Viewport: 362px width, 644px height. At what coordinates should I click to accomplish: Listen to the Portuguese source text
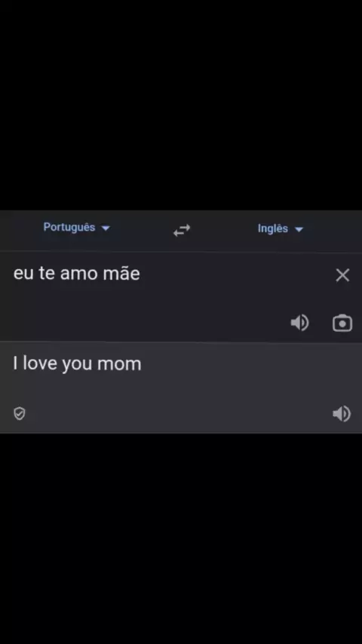[299, 323]
